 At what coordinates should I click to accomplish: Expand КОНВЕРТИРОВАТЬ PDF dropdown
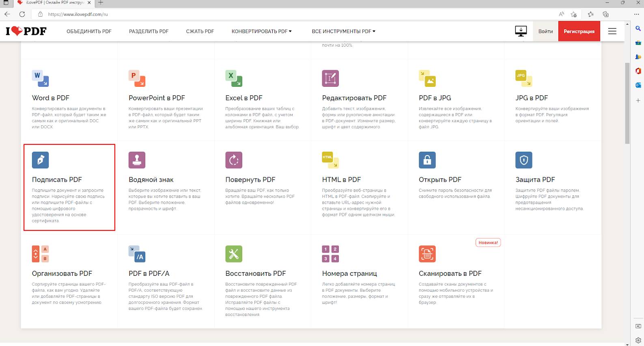261,31
